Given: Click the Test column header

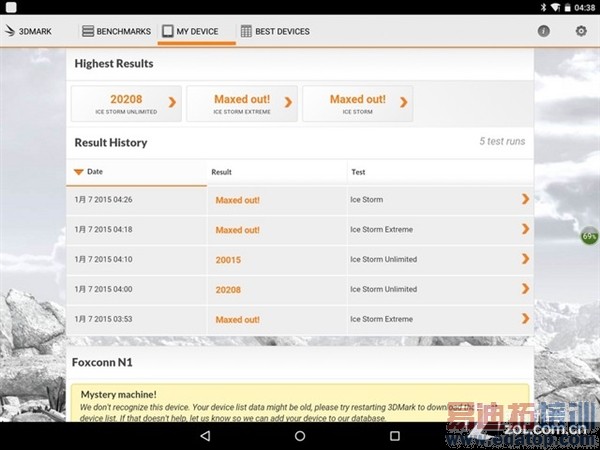Looking at the screenshot, I should point(358,172).
